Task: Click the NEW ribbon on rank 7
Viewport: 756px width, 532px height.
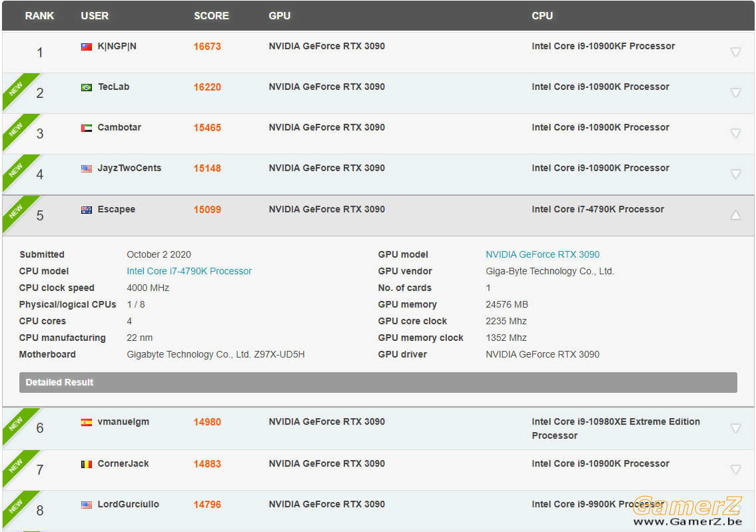Action: 17,465
